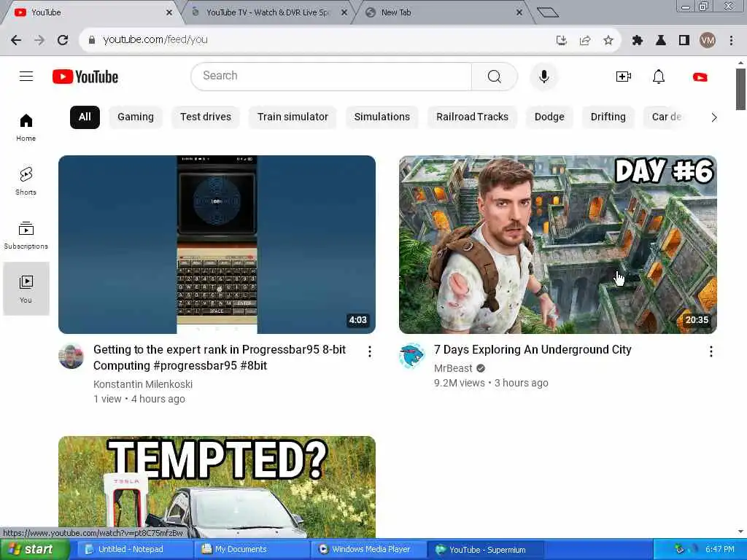Open MrBeast Underground City thumbnail
This screenshot has width=747, height=560.
point(558,244)
